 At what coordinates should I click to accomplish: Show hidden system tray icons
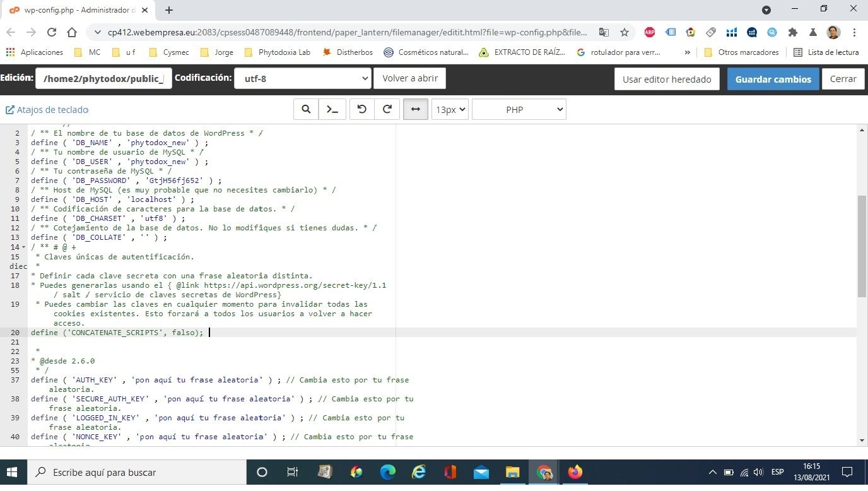713,472
